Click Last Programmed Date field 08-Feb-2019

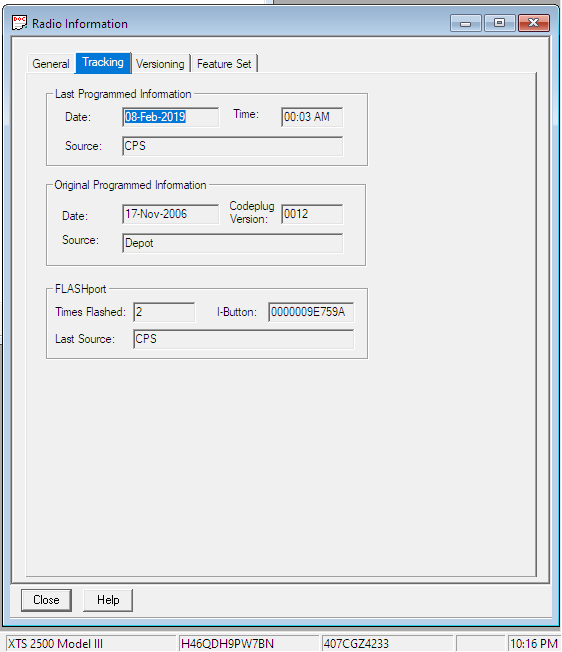click(170, 117)
